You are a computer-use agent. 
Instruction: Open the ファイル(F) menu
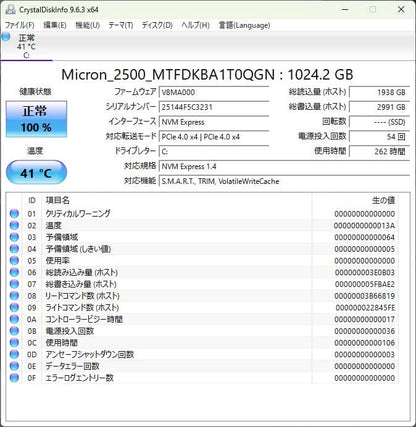(x=19, y=25)
